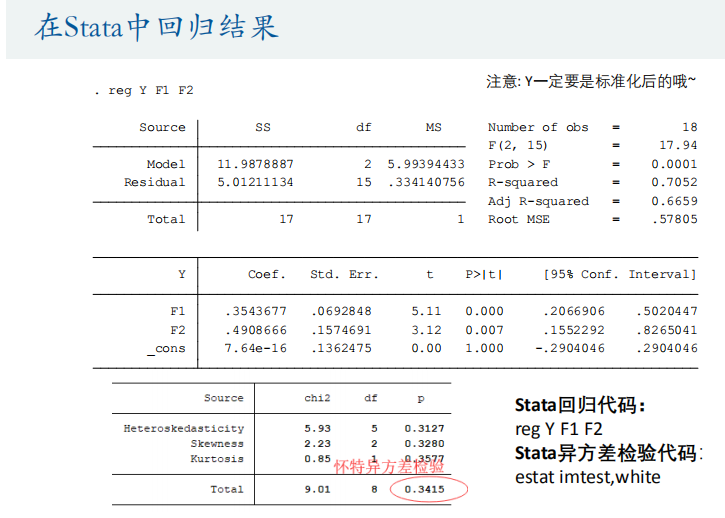Select the Skewness p-value 0.3280

(424, 444)
